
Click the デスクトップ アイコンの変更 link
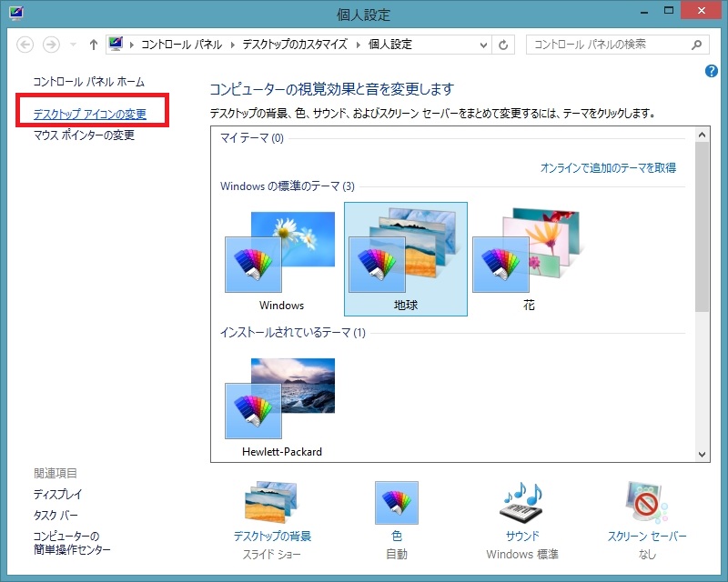coord(89,115)
